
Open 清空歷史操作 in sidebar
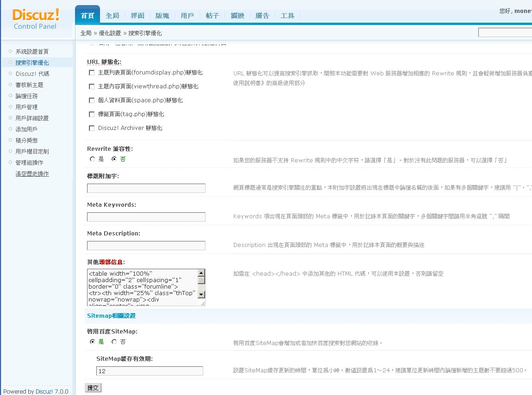pos(32,174)
